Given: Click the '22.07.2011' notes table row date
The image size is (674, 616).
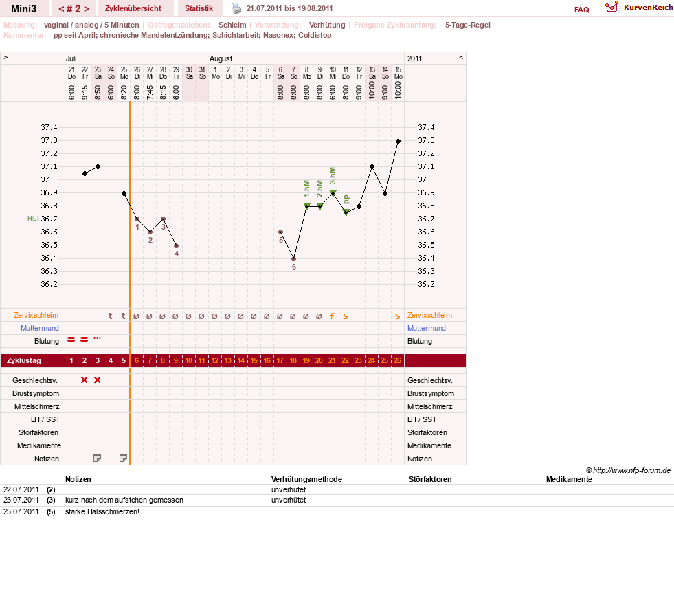Looking at the screenshot, I should tap(21, 489).
